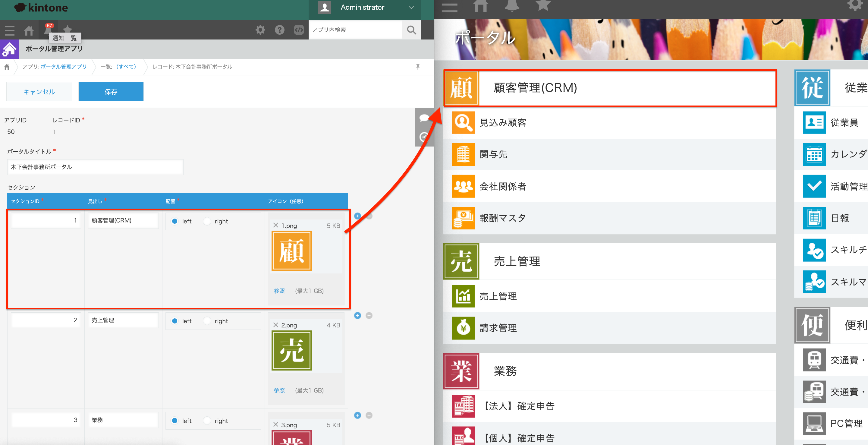Open the 請求管理 yen icon
The height and width of the screenshot is (445, 868).
463,328
